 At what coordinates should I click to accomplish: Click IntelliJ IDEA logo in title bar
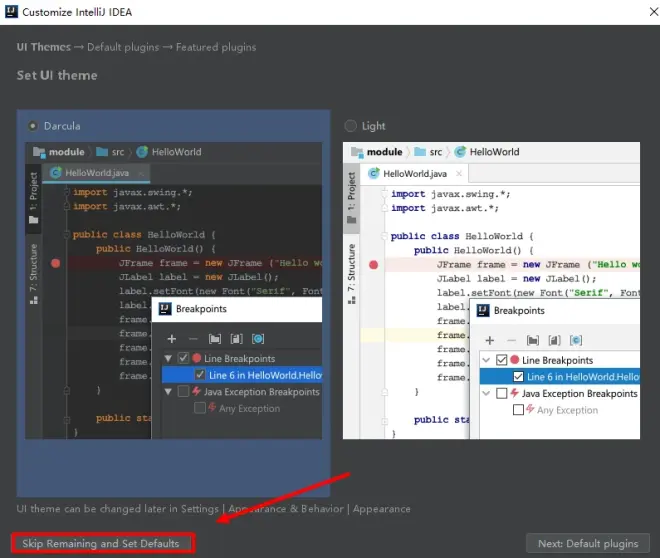pos(11,11)
